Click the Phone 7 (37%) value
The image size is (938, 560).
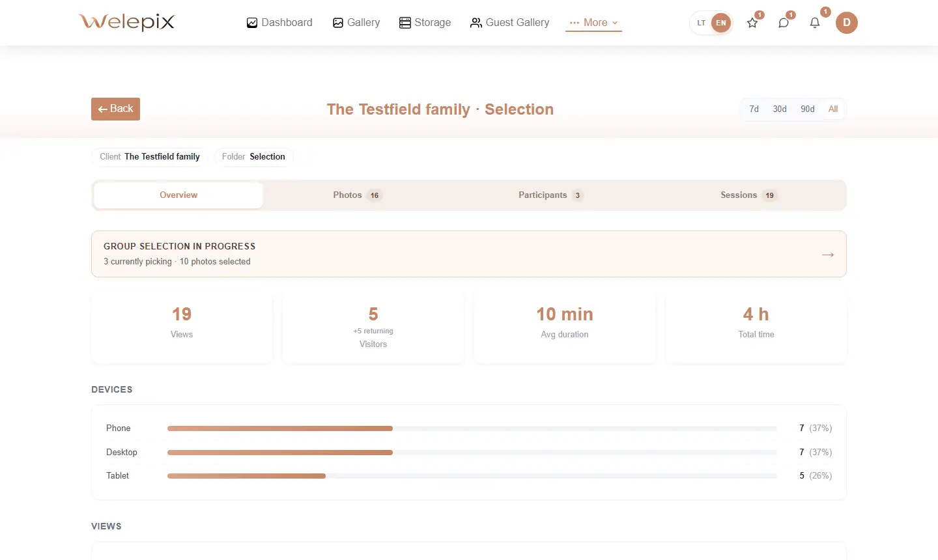coord(816,428)
